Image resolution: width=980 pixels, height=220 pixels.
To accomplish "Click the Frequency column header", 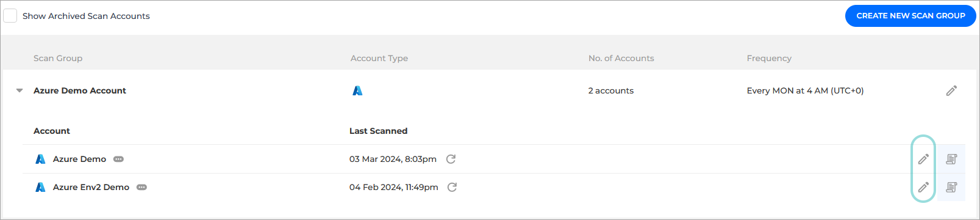I will coord(769,58).
